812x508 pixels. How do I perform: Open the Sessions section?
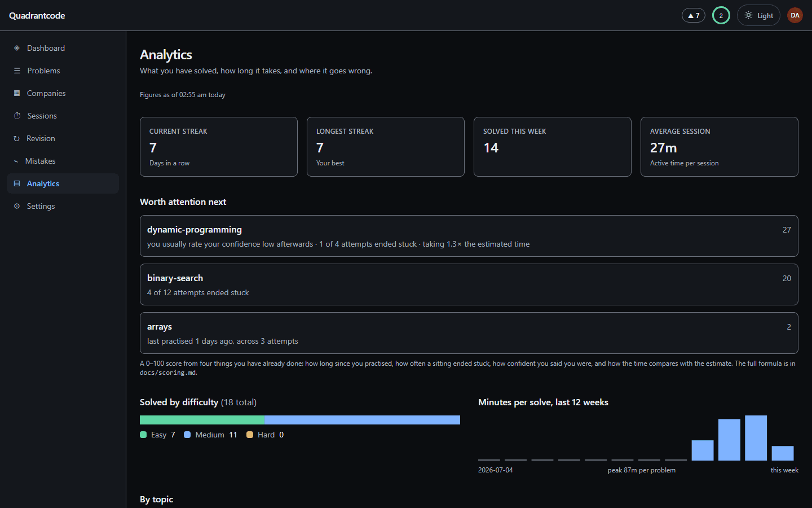pyautogui.click(x=63, y=116)
